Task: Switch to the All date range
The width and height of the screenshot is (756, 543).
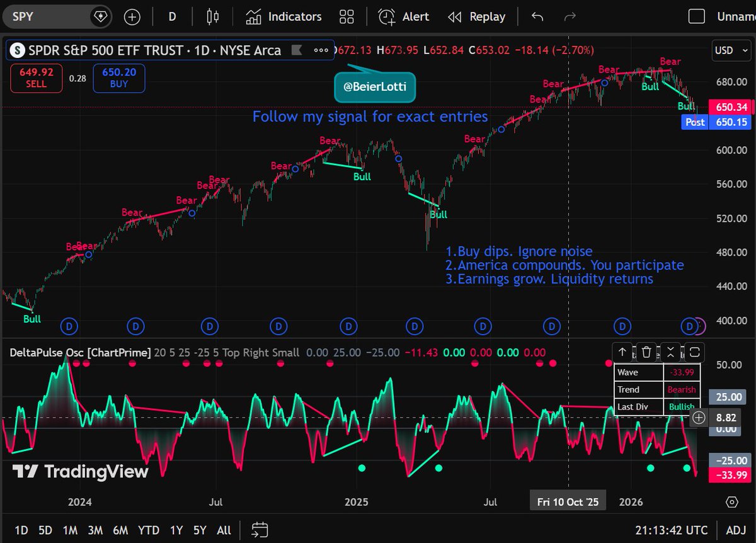Action: click(224, 530)
